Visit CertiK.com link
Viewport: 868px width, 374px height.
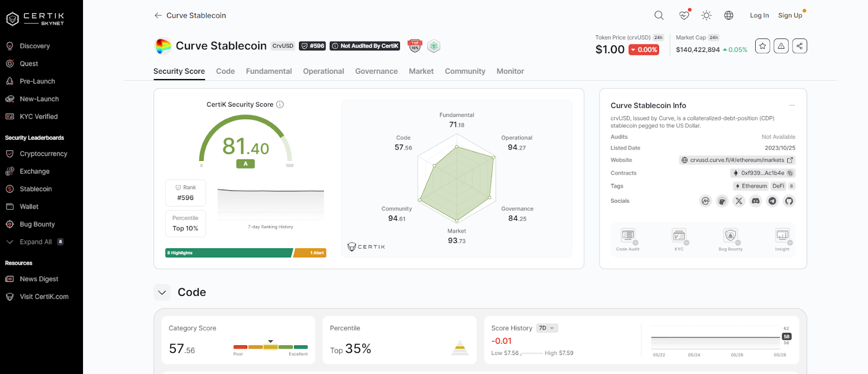coord(43,296)
